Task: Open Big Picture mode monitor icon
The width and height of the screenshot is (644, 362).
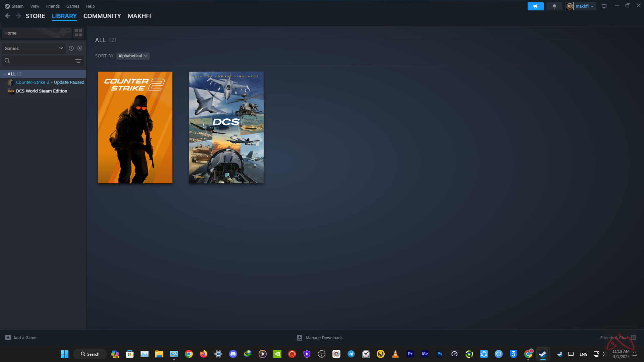Action: 604,6
